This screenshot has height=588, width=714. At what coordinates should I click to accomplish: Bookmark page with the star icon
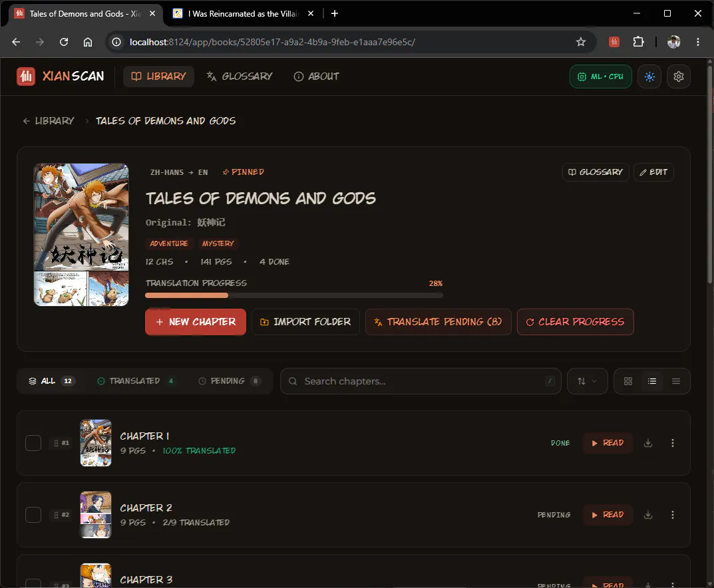(580, 42)
